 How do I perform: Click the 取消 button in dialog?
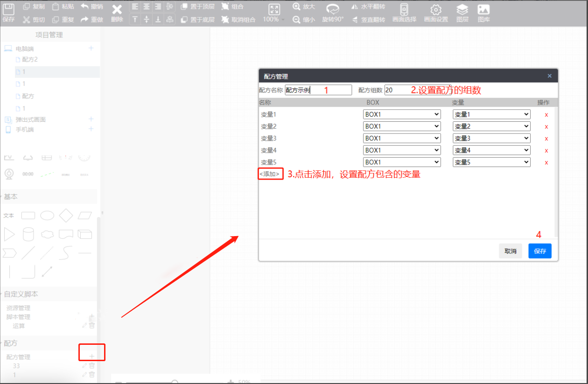[x=510, y=251]
